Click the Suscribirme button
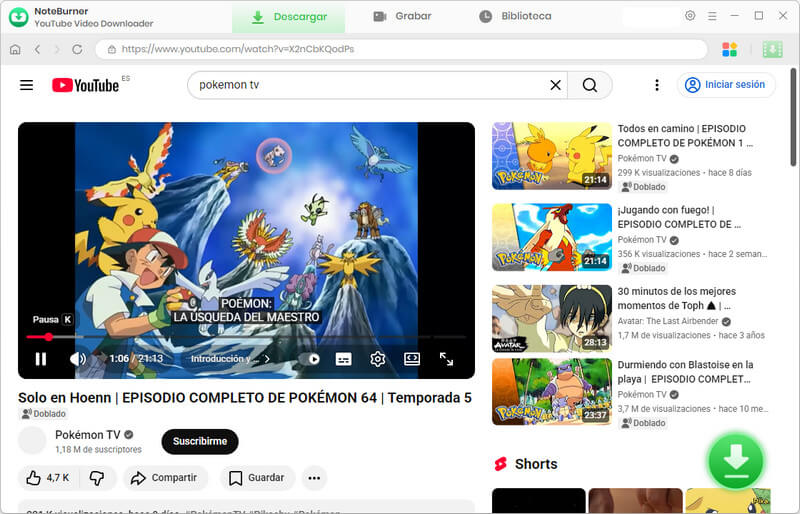 [x=200, y=442]
